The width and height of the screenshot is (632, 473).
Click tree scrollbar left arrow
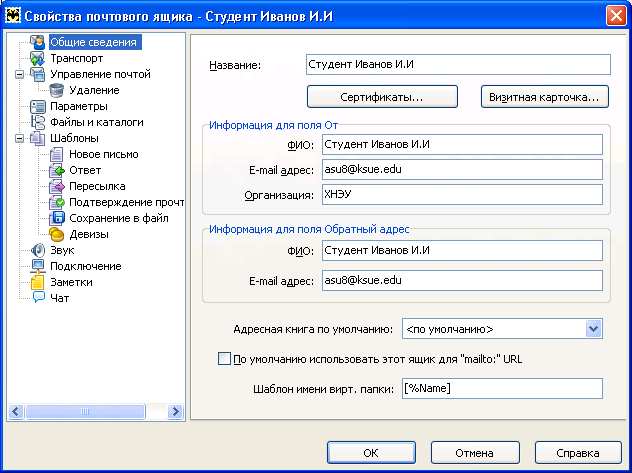16,411
